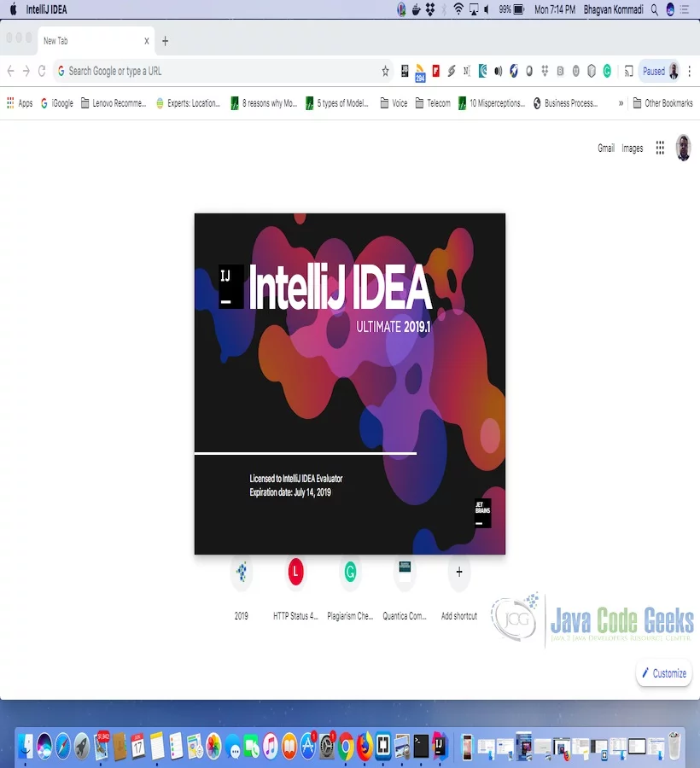The height and width of the screenshot is (768, 700).
Task: Click the Paused profile button
Action: click(661, 72)
